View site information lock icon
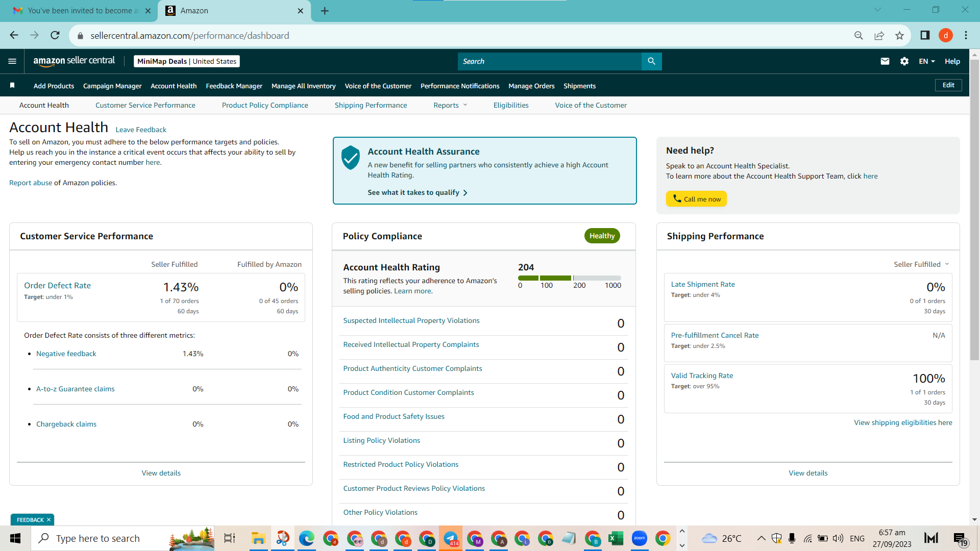980x551 pixels. 80,36
